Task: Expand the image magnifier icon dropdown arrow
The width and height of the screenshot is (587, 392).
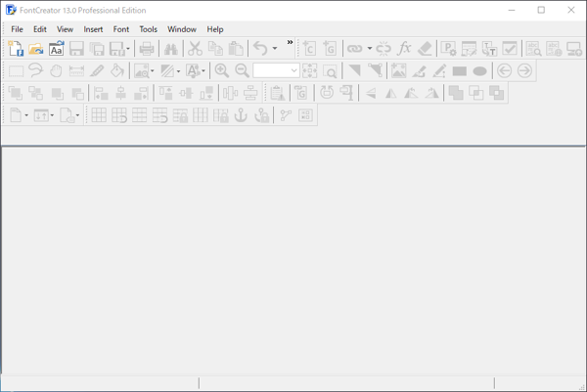Action: click(153, 71)
